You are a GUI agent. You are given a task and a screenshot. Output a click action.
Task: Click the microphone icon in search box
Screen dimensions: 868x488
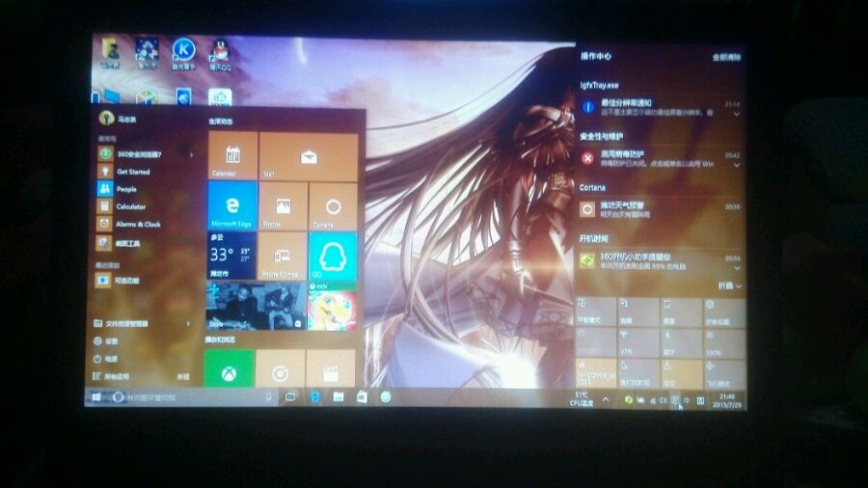pos(268,397)
